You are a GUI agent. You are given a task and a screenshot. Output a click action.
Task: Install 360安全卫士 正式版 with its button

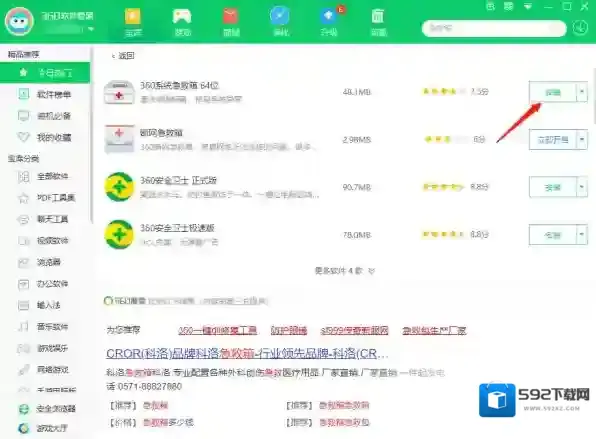pos(552,187)
